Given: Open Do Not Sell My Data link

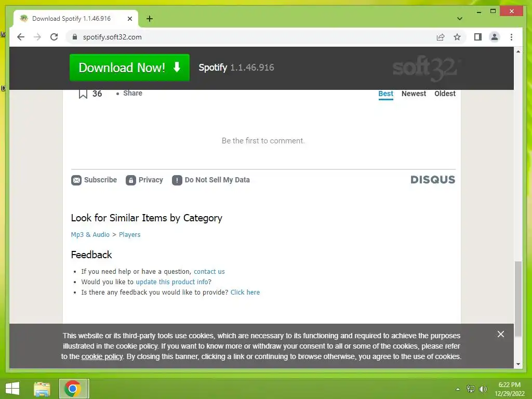Looking at the screenshot, I should pyautogui.click(x=217, y=180).
